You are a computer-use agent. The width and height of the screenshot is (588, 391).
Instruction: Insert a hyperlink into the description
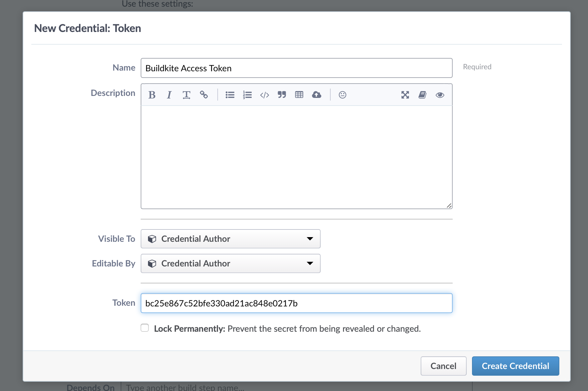click(204, 95)
